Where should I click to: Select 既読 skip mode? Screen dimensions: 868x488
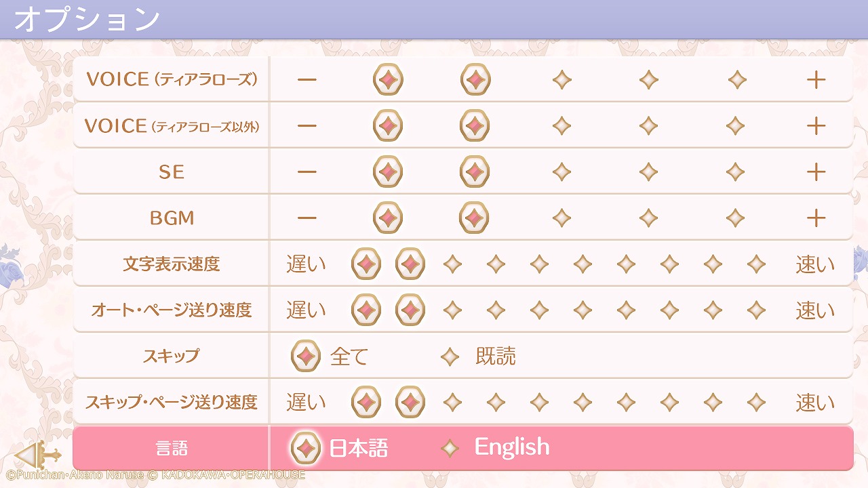tap(450, 357)
